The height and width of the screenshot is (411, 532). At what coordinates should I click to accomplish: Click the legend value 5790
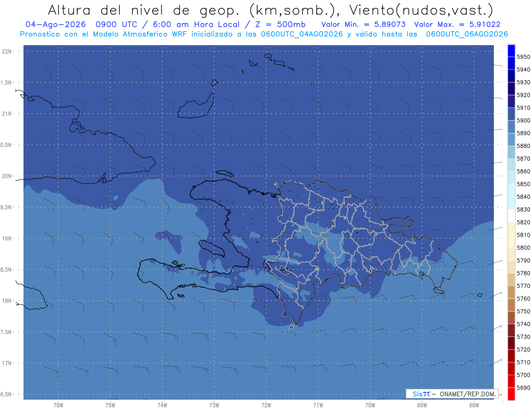coord(523,261)
